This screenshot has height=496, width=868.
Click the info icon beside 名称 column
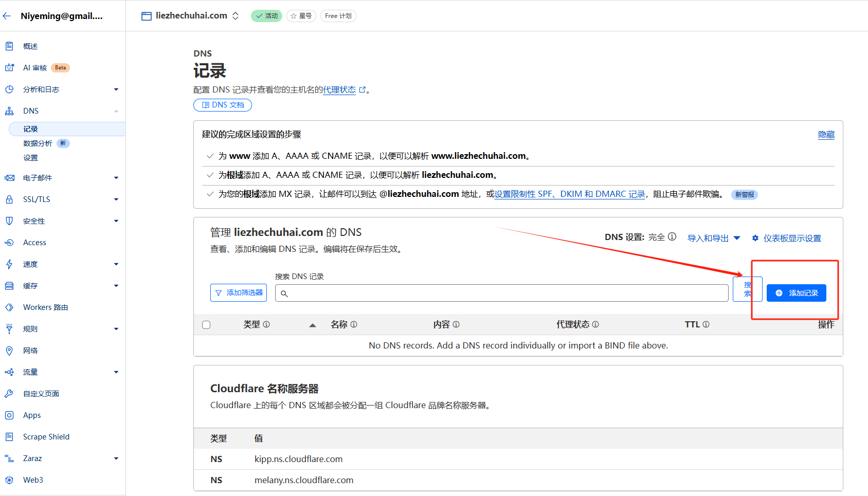click(354, 324)
